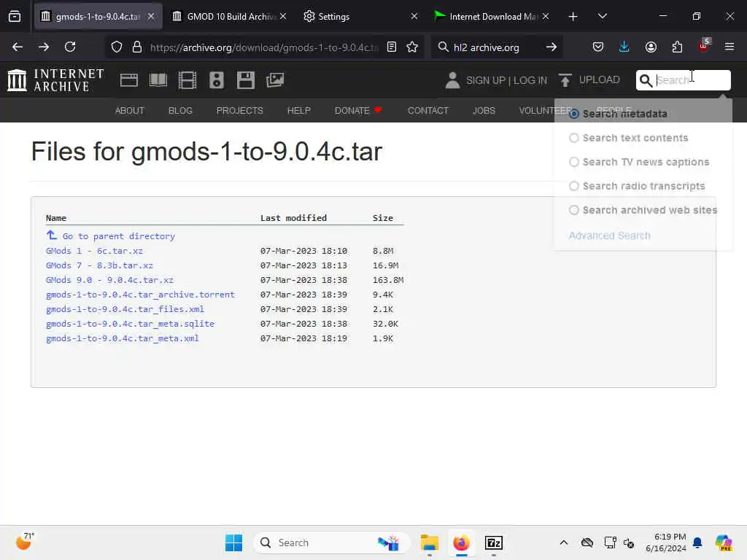747x560 pixels.
Task: Reload the current page
Action: pos(70,47)
